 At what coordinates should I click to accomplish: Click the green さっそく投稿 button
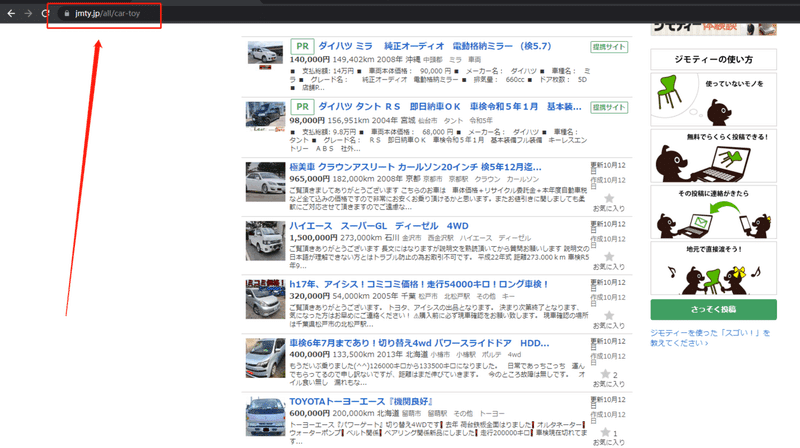coord(713,310)
